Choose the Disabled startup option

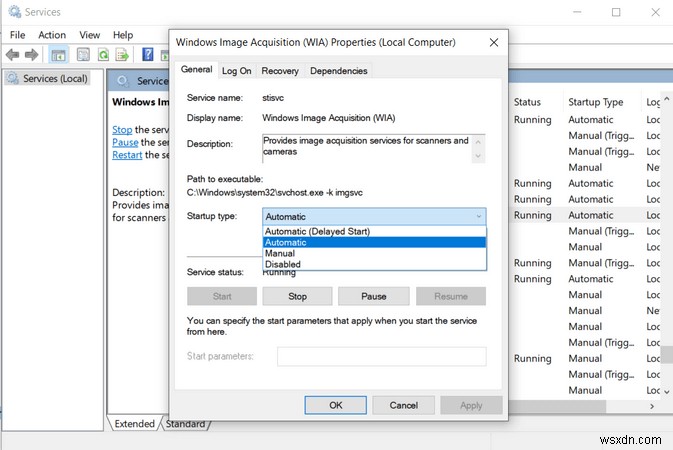374,264
